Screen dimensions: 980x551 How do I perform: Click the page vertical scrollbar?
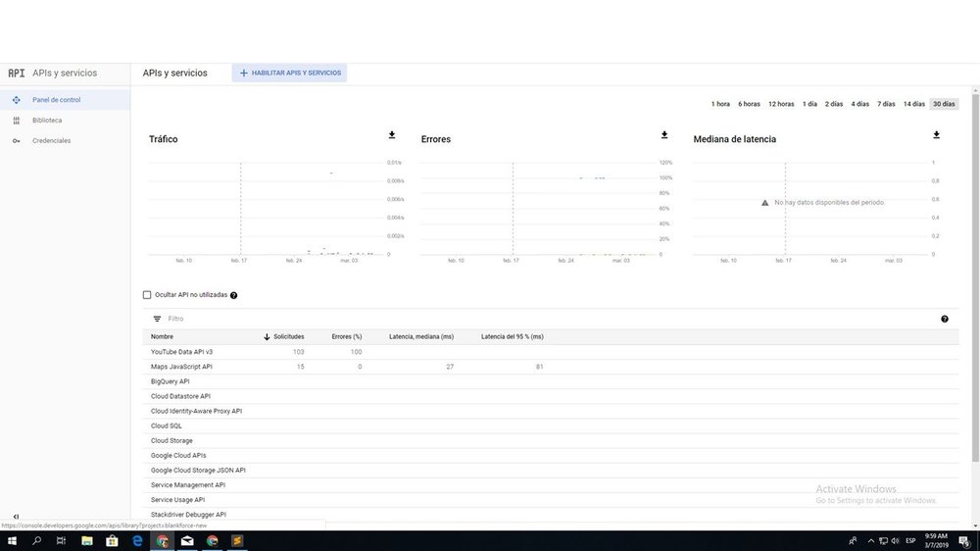975,277
